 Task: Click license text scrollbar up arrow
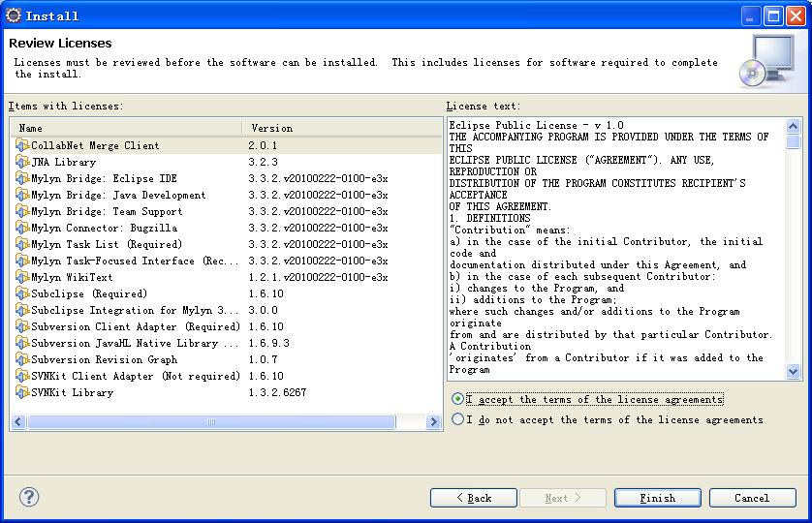click(793, 126)
